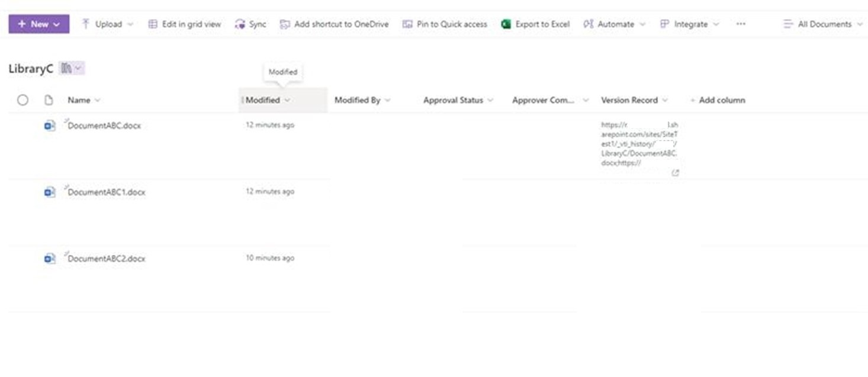Expand the Integrate menu chevron
The width and height of the screenshot is (868, 377).
pyautogui.click(x=716, y=24)
